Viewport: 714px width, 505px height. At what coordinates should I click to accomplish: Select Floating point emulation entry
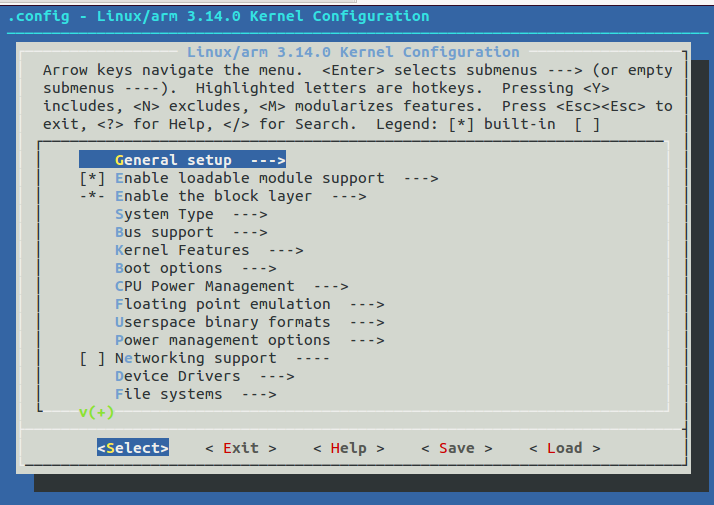(250, 304)
